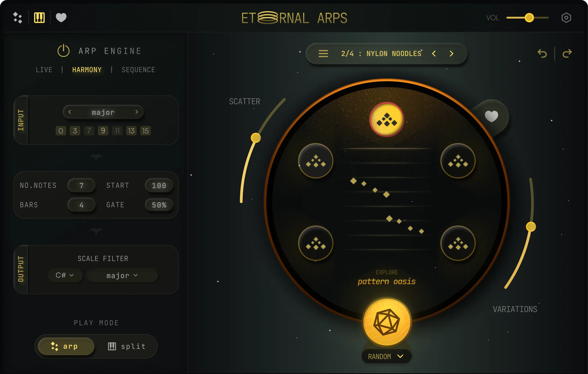Toggle the Arp Engine power button
Screen dimensions: 588x374
[63, 51]
